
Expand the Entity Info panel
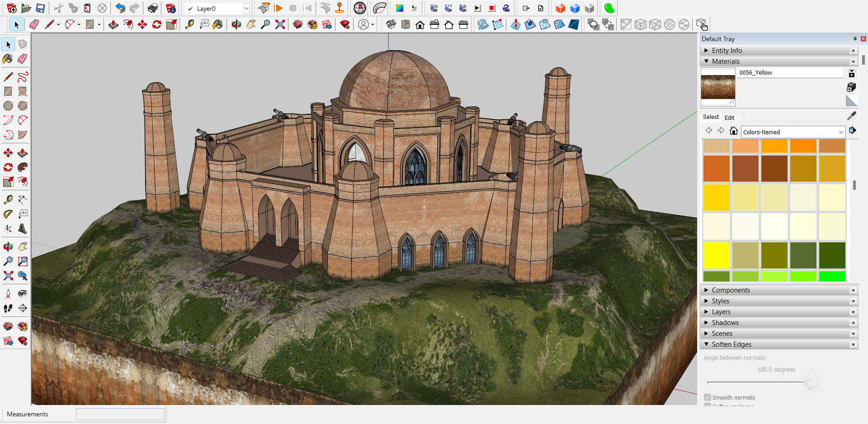706,51
